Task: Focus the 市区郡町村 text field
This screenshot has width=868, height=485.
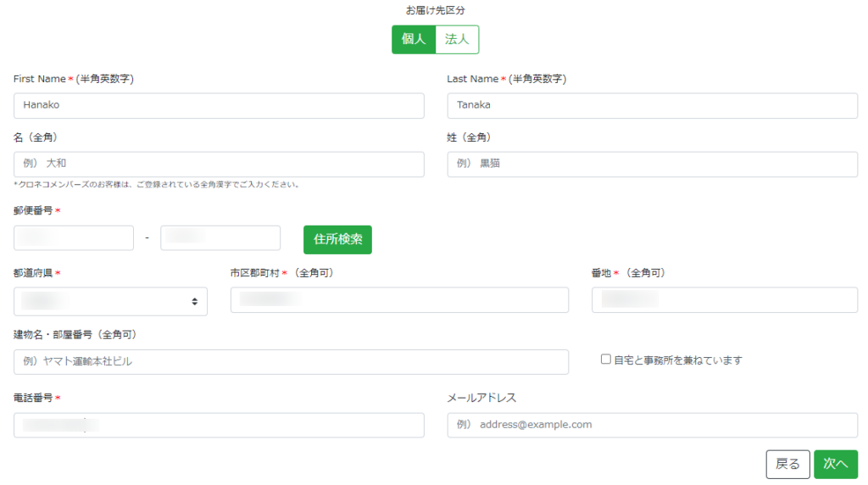Action: pyautogui.click(x=399, y=300)
